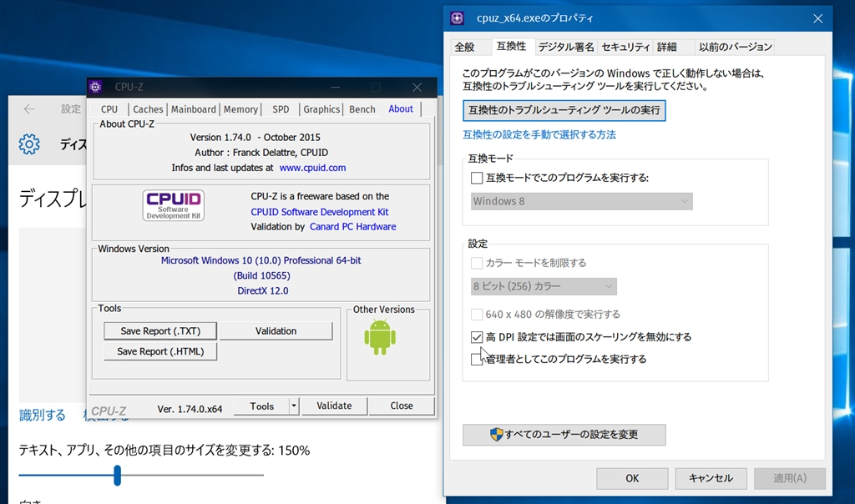Viewport: 855px width, 504px height.
Task: Uncheck 高 DPI 設定 scaling disable checkbox
Action: [x=477, y=337]
